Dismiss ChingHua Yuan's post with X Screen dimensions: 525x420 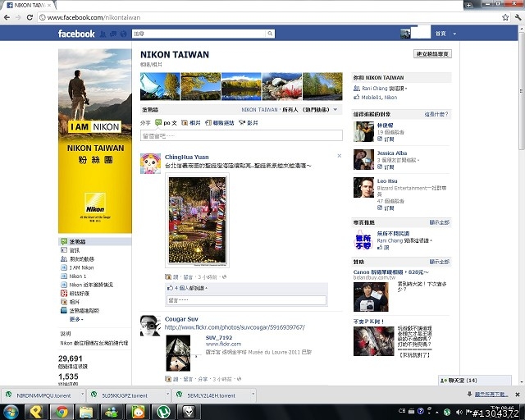coord(339,156)
